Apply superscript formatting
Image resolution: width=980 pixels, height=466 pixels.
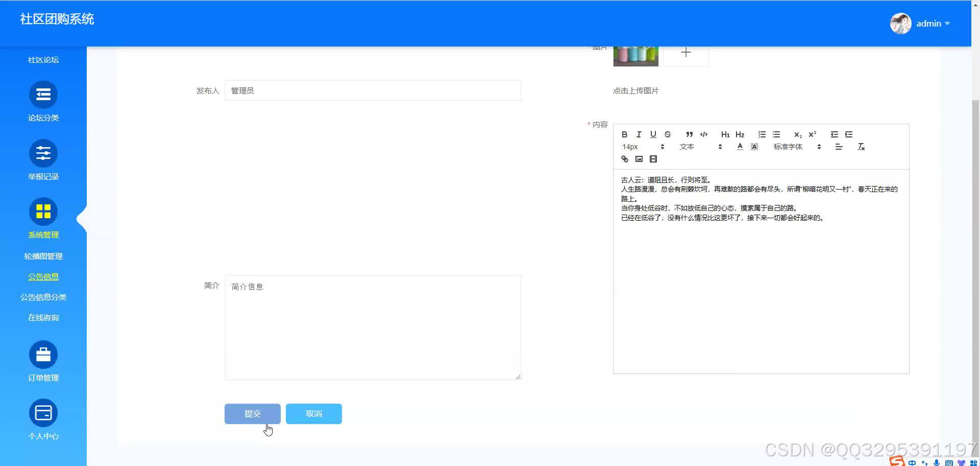813,134
